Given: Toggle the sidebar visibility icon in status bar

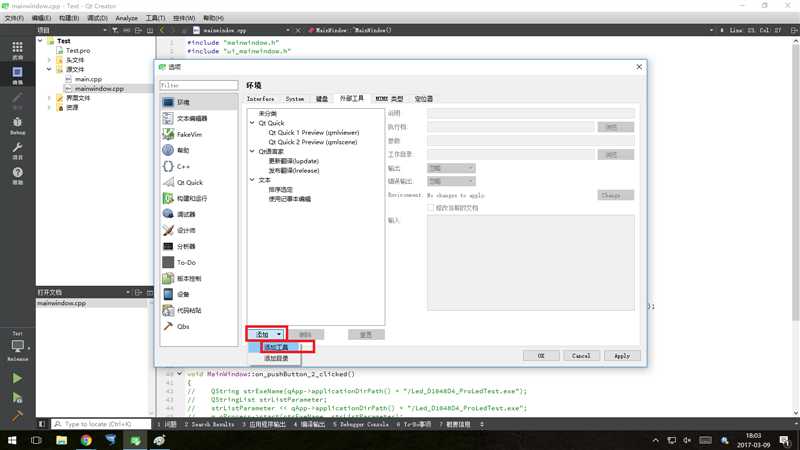Looking at the screenshot, I should point(42,424).
